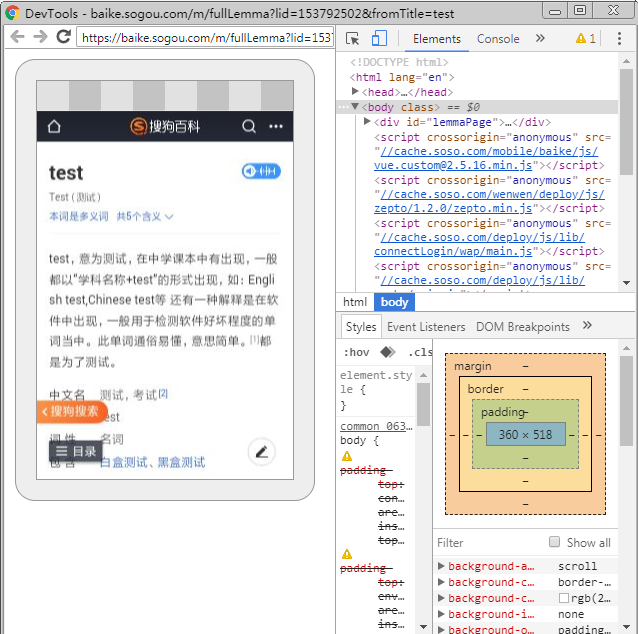Screen dimensions: 638x634
Task: Click the round pencil edit button
Action: coord(262,452)
